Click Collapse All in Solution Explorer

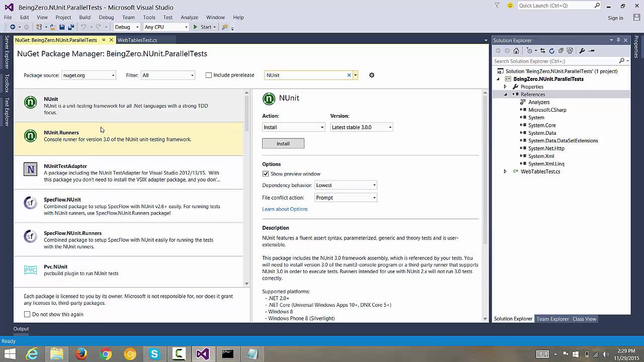click(560, 51)
